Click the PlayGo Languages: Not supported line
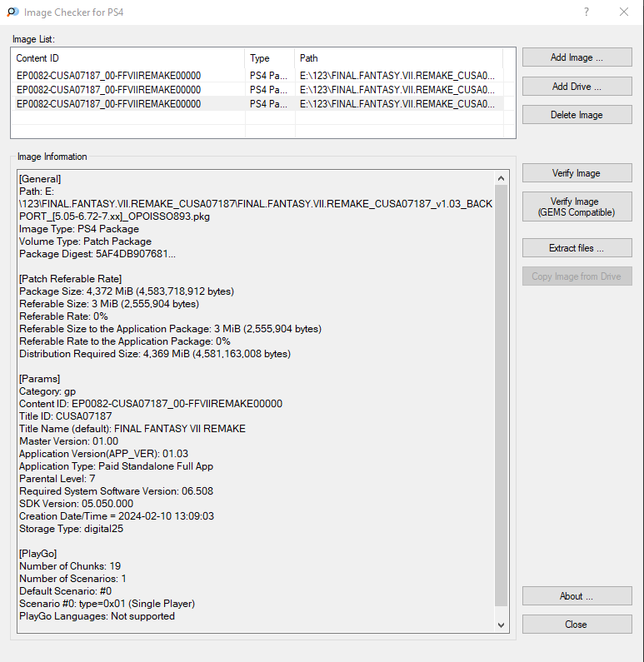 pyautogui.click(x=97, y=616)
